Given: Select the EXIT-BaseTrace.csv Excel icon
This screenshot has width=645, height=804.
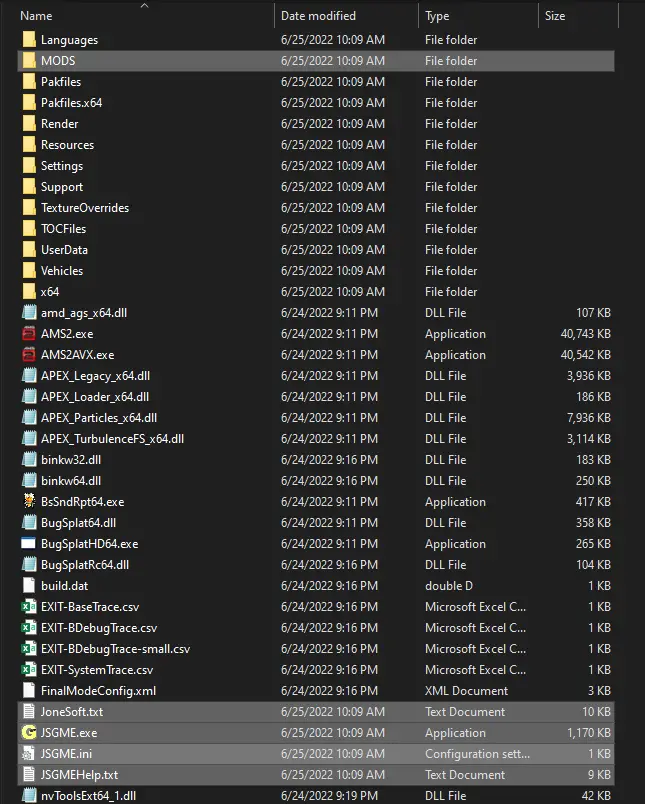Looking at the screenshot, I should (29, 607).
